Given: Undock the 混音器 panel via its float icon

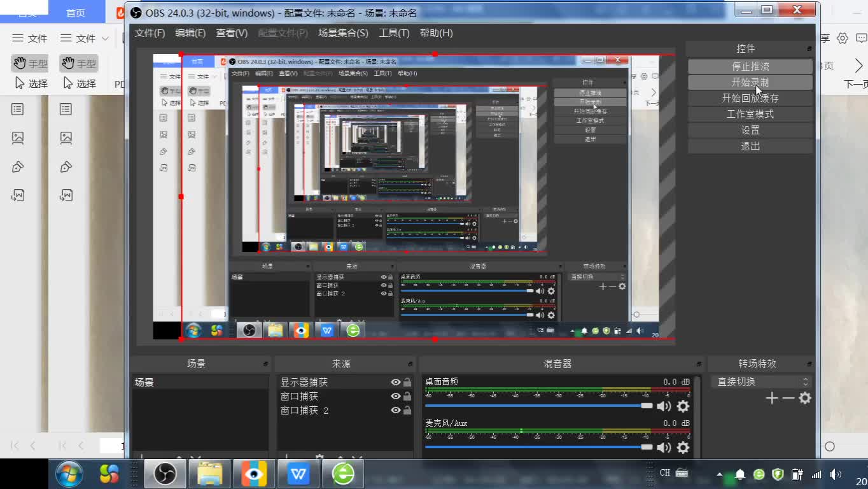Looking at the screenshot, I should [698, 364].
